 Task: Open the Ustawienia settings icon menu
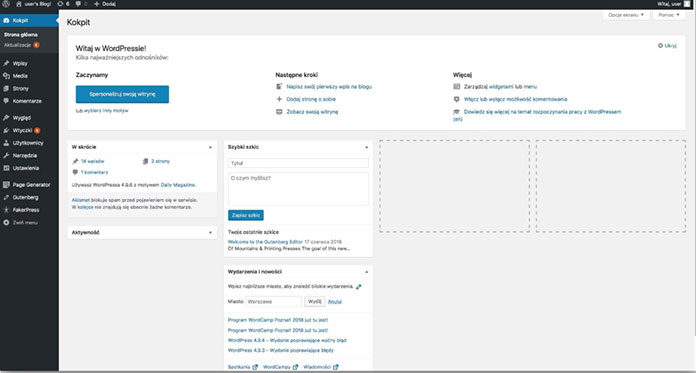point(6,168)
